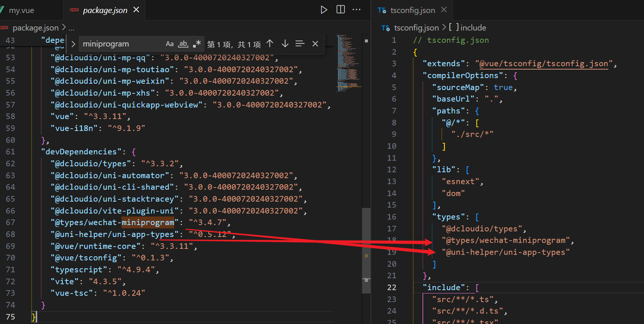This screenshot has height=324, width=644.
Task: Click "paths" key in tsconfig.json
Action: coord(449,111)
